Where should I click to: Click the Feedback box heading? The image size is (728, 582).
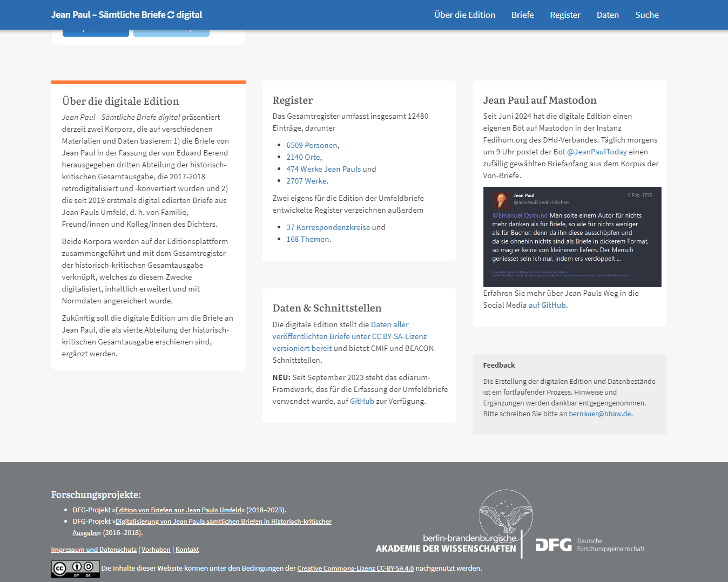tap(499, 365)
